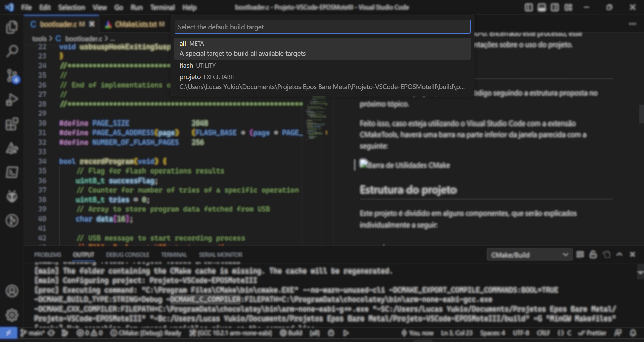Click CMake: [Debug]: Ready status item
The image size is (644, 342).
(146, 333)
